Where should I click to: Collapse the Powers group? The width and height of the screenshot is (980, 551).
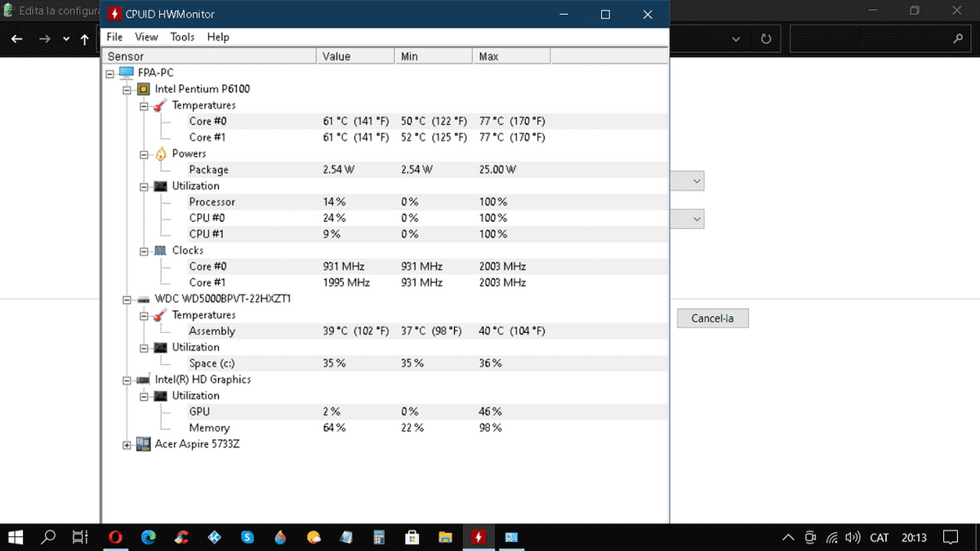coord(143,153)
